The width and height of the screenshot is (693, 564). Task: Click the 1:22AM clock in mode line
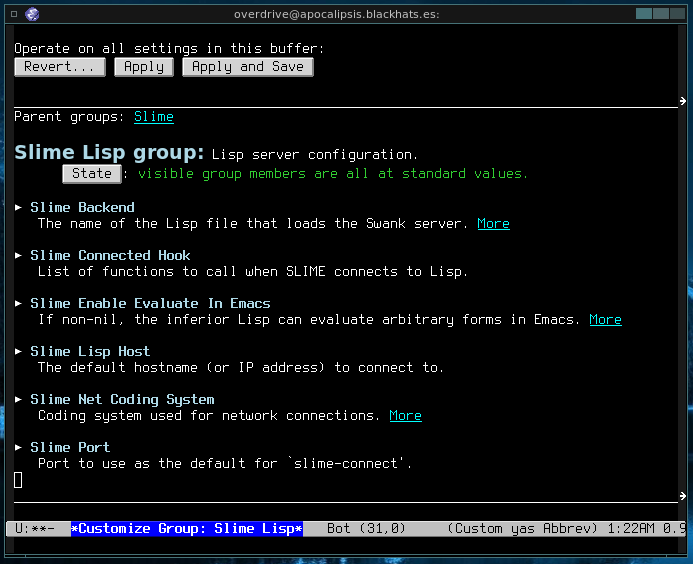tap(631, 529)
